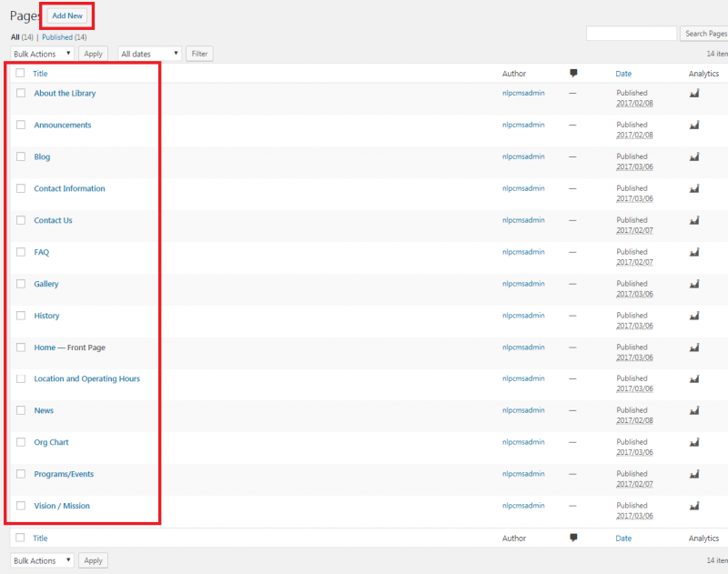
Task: Sort pages by Date header column
Action: click(623, 74)
